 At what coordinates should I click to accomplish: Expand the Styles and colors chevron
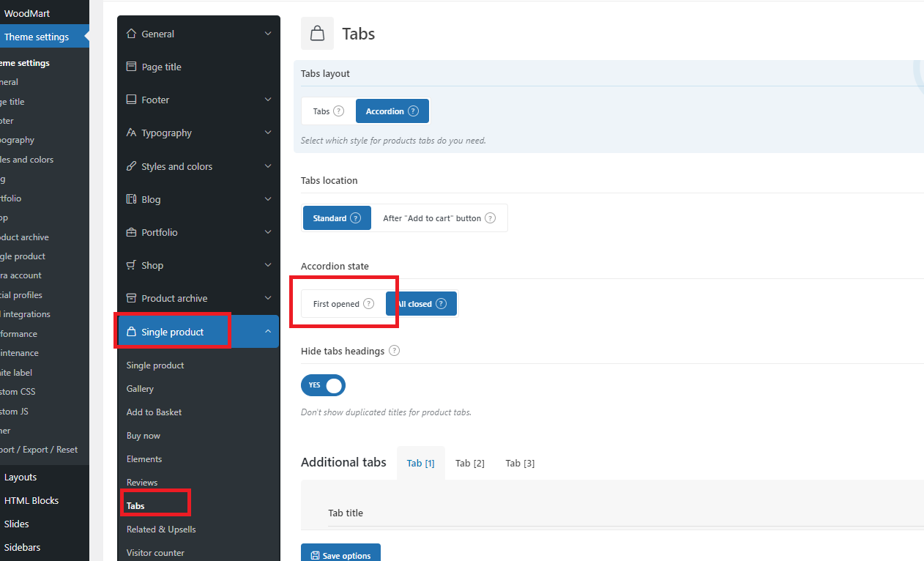(x=268, y=166)
